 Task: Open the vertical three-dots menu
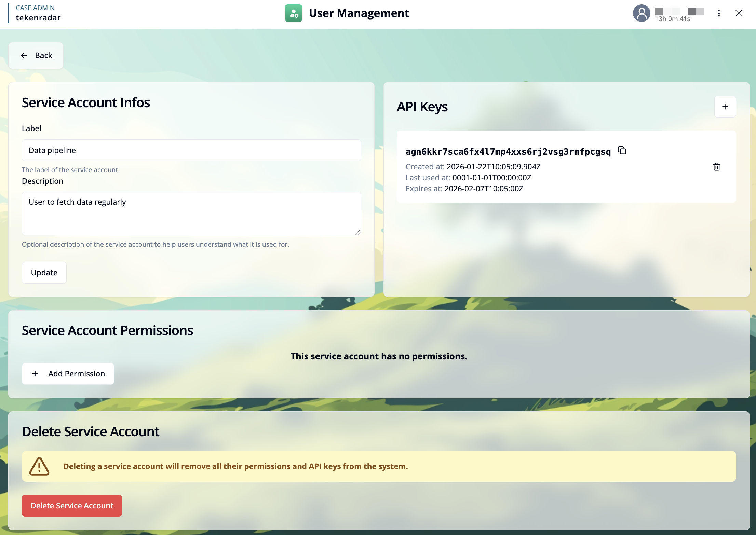[x=719, y=13]
